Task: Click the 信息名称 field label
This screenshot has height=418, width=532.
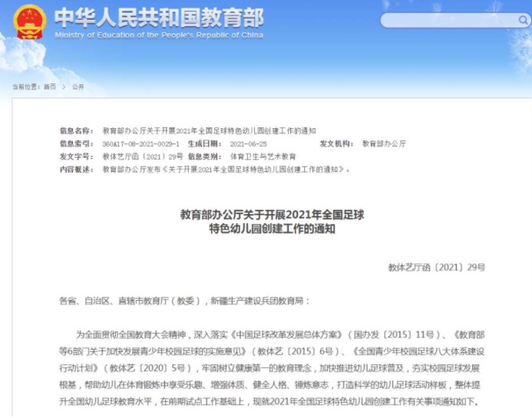Action: tap(76, 131)
